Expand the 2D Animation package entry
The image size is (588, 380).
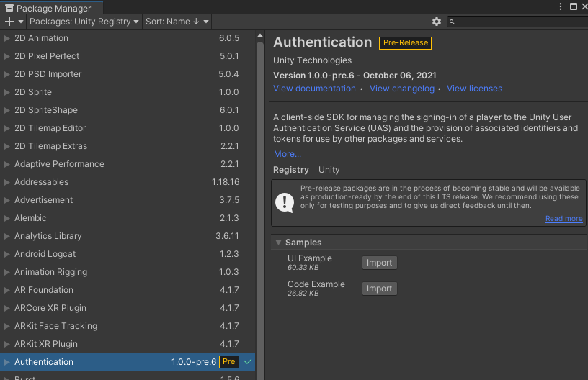click(7, 38)
